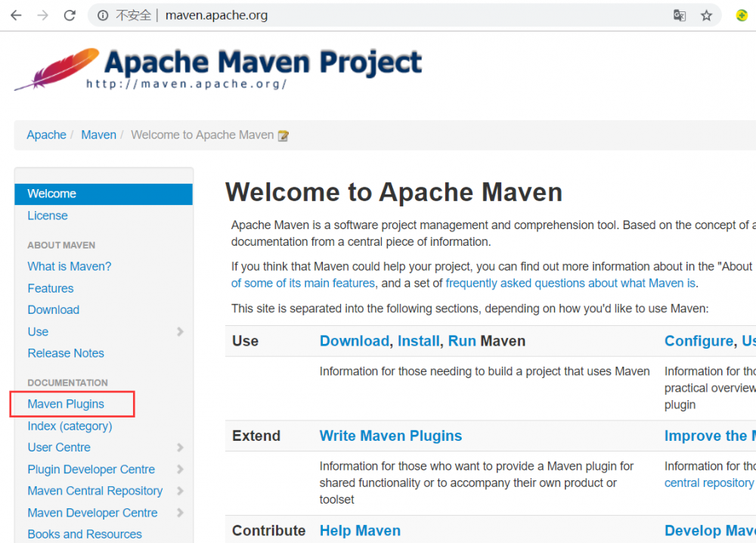Select Welcome in the sidebar
Screen dimensions: 756x543
click(x=104, y=194)
